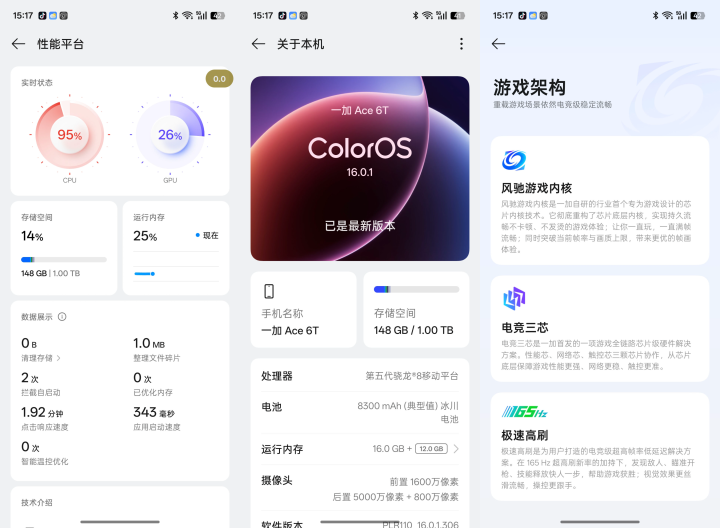Tap the storage bar in 性能平台 存储空间
The width and height of the screenshot is (720, 528).
coord(64,260)
